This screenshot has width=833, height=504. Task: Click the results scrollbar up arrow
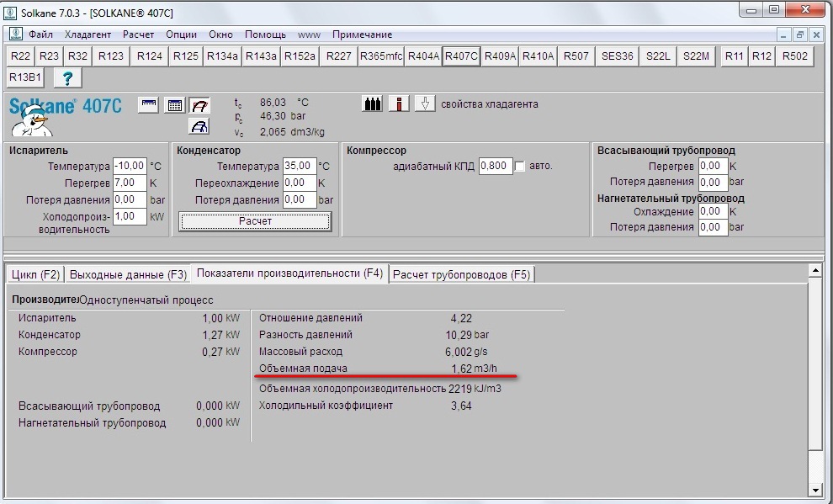(x=815, y=271)
